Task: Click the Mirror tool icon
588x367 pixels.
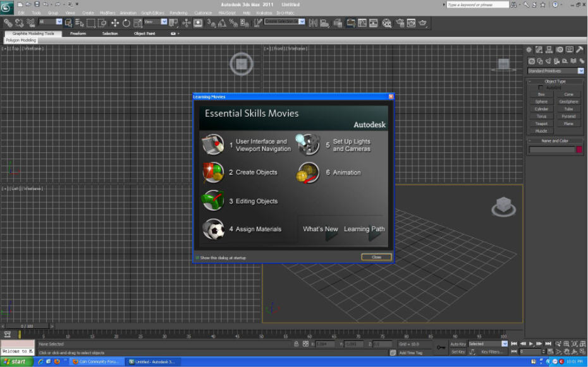Action: click(312, 23)
